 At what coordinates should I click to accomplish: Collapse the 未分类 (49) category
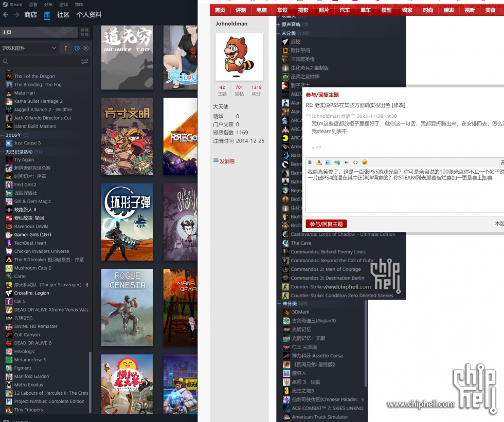pos(279,303)
